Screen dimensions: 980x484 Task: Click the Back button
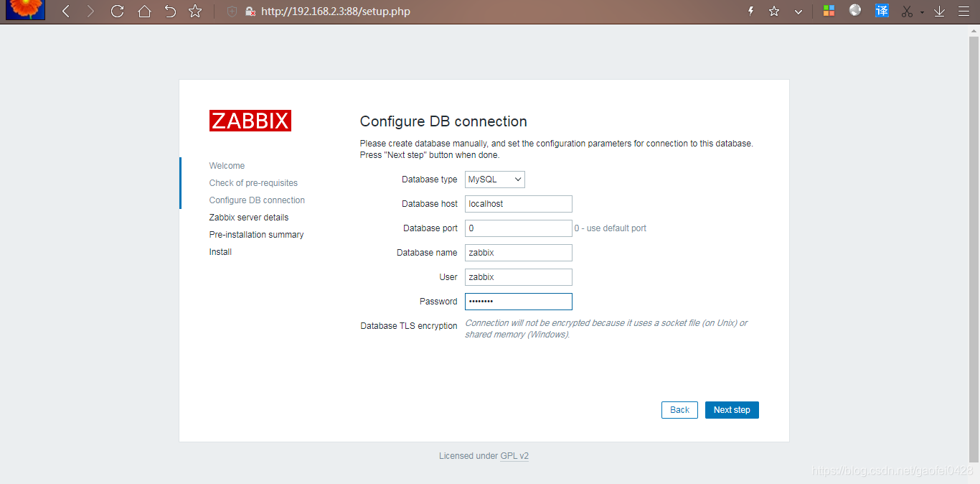(x=679, y=410)
